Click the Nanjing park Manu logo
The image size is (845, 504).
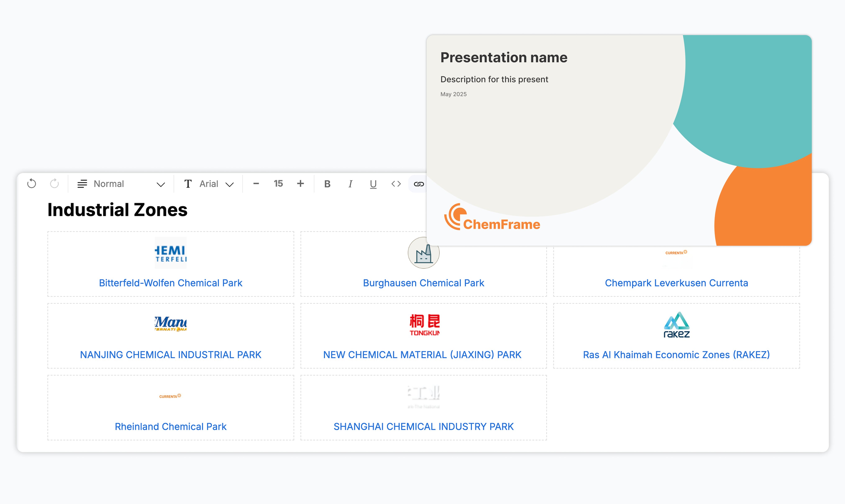(171, 324)
